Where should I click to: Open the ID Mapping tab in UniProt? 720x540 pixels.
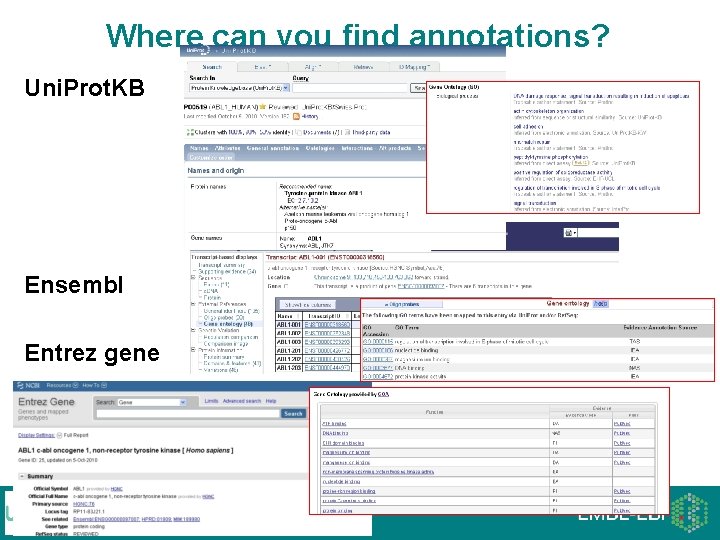pyautogui.click(x=414, y=67)
